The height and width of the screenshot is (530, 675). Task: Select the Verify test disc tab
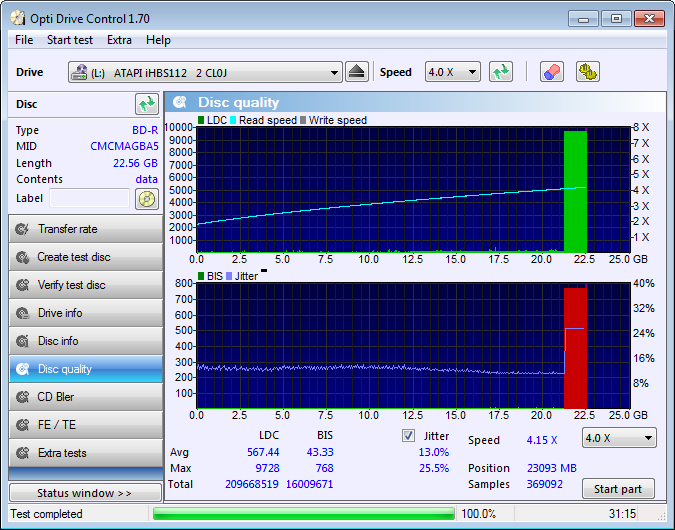coord(86,285)
